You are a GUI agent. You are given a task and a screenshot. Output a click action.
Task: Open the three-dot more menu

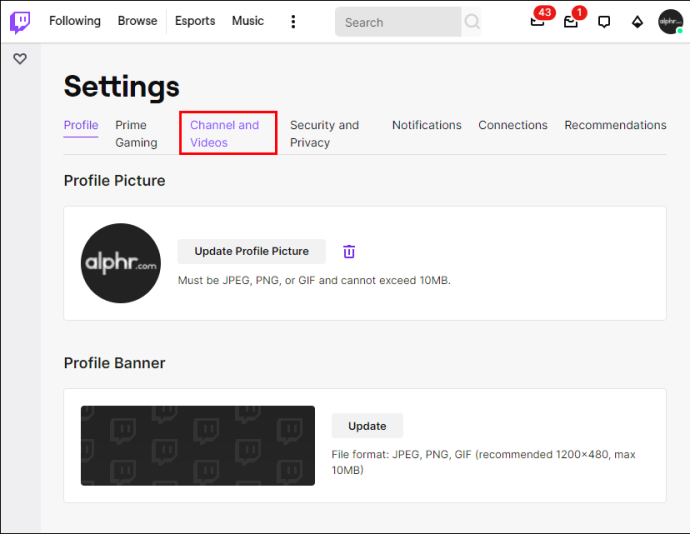coord(293,22)
